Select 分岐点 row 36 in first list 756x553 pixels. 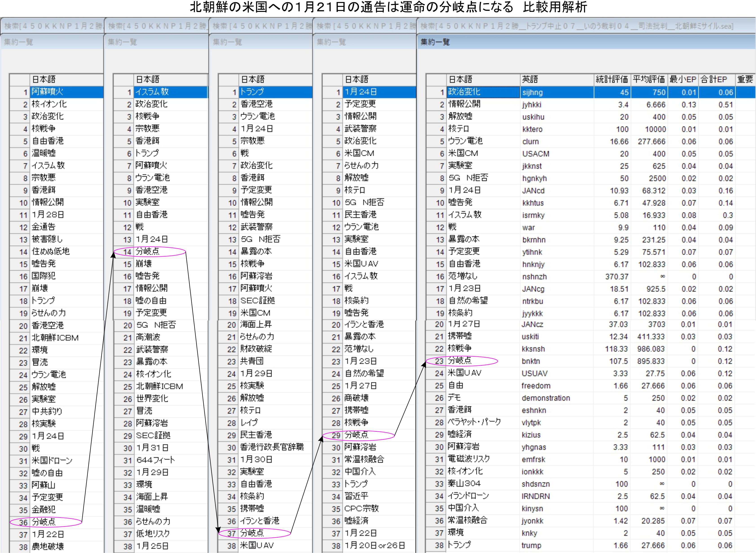point(44,522)
